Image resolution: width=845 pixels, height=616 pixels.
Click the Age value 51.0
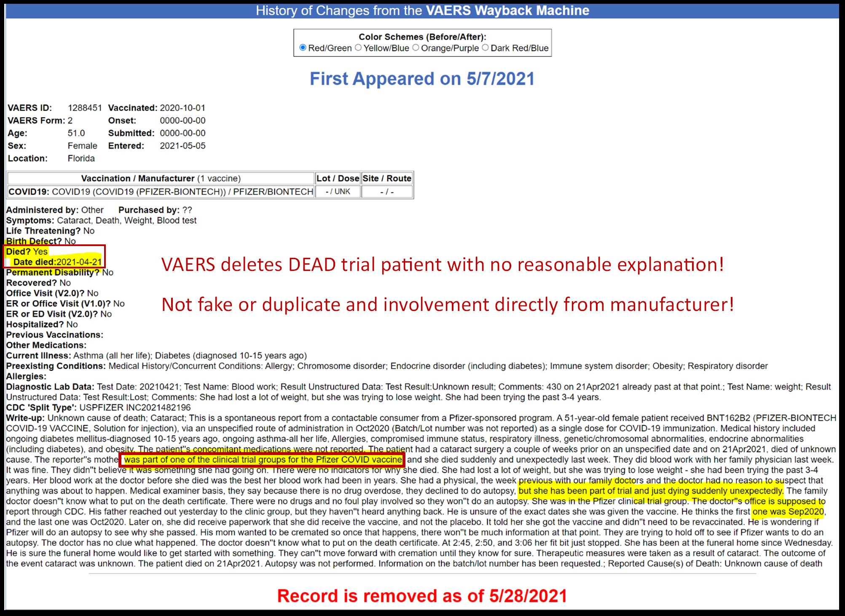pyautogui.click(x=76, y=133)
